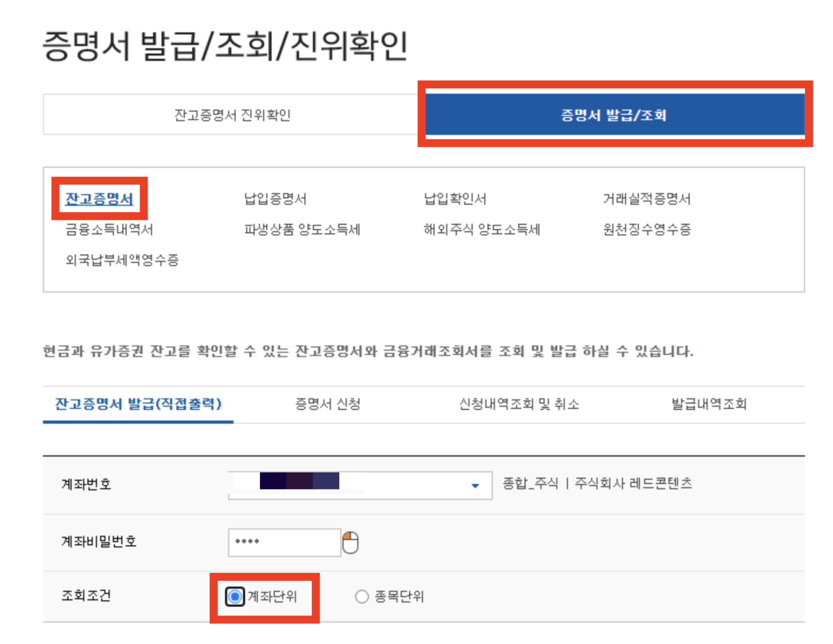Open 신청내역조회 및 취소
This screenshot has width=833, height=644.
(x=518, y=404)
